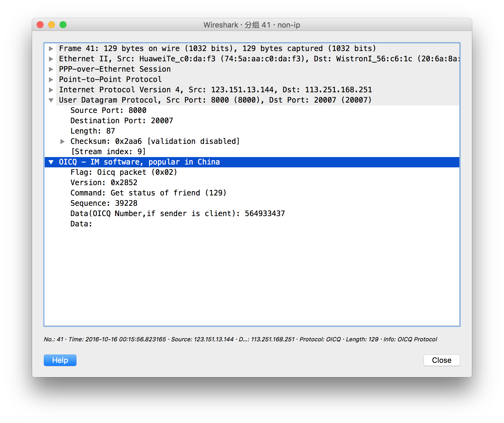
Task: Select 'Destination Port: 20007' field
Action: click(x=122, y=121)
